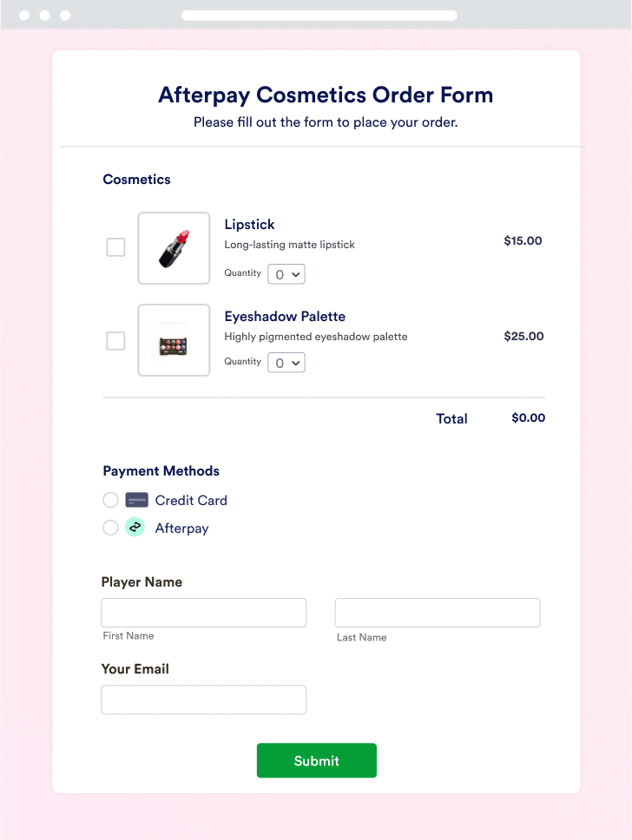Click the leftmost browser window dot
632x840 pixels.
click(24, 15)
